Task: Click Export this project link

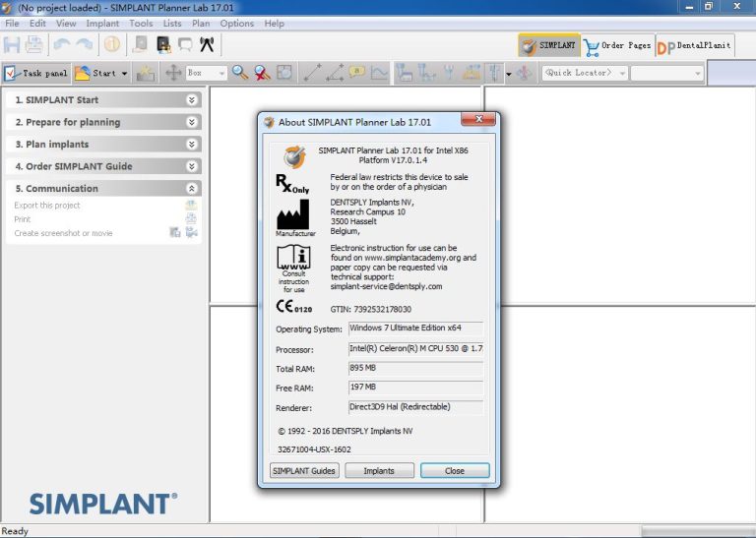Action: tap(47, 206)
